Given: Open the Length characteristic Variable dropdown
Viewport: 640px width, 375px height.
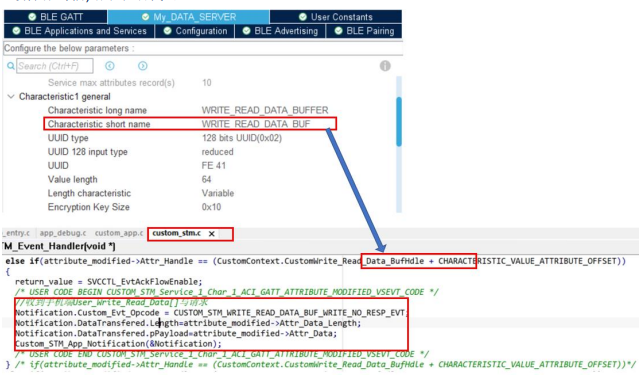Looking at the screenshot, I should click(x=218, y=193).
